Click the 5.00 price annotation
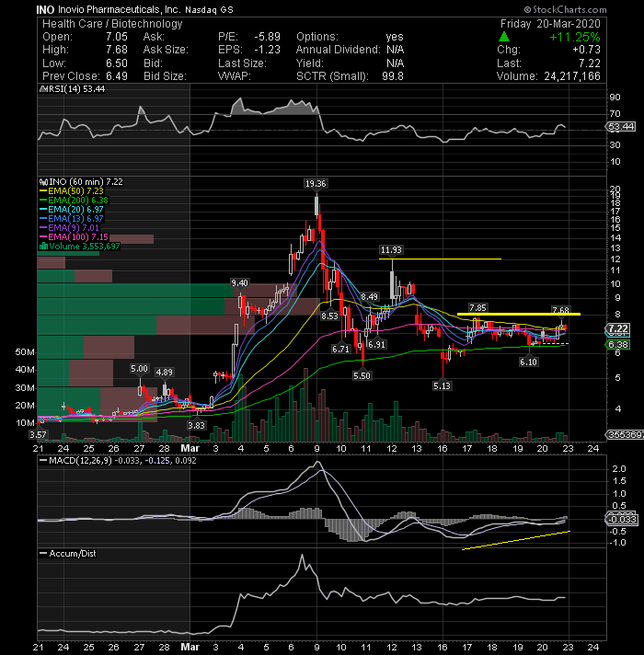Screen dimensions: 644x655 (x=139, y=368)
